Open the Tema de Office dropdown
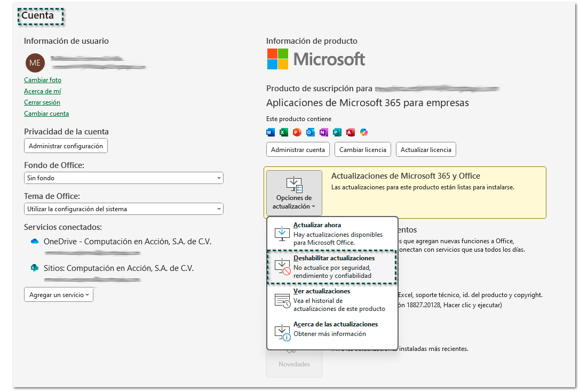This screenshot has width=580, height=392. (x=124, y=209)
